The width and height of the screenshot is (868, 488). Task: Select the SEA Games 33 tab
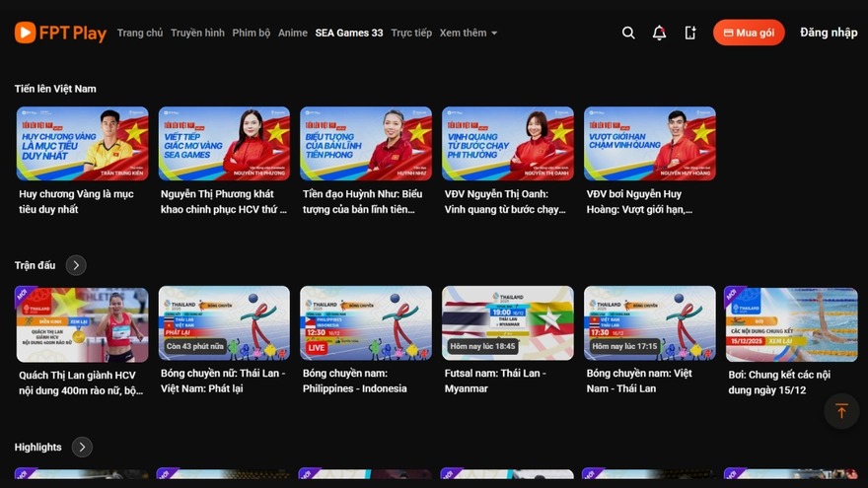(349, 33)
